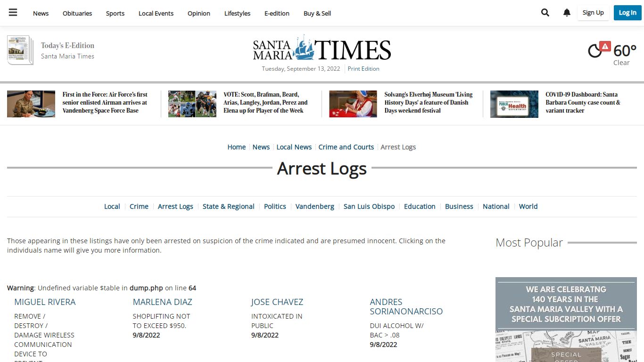
Task: Select the Vandenberg section tab
Action: pyautogui.click(x=315, y=206)
